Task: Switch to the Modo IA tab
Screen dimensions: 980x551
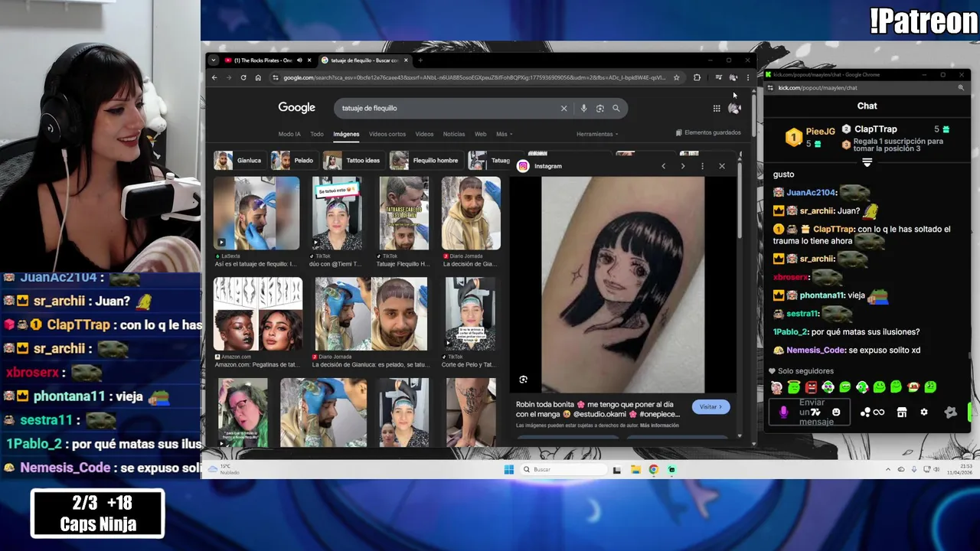Action: point(289,134)
